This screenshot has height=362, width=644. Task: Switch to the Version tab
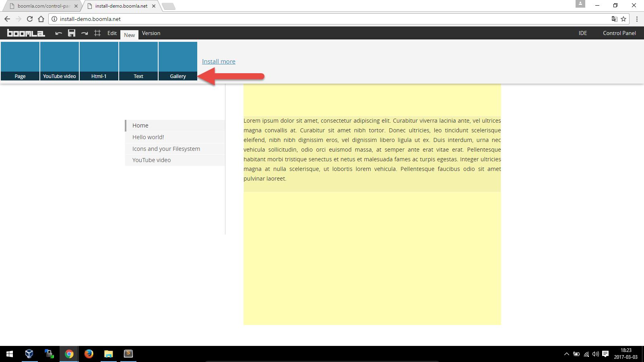(x=151, y=33)
